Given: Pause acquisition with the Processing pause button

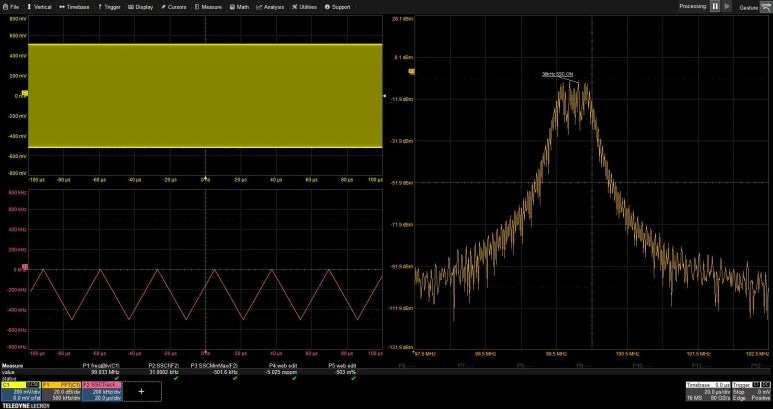Looking at the screenshot, I should pyautogui.click(x=715, y=6).
